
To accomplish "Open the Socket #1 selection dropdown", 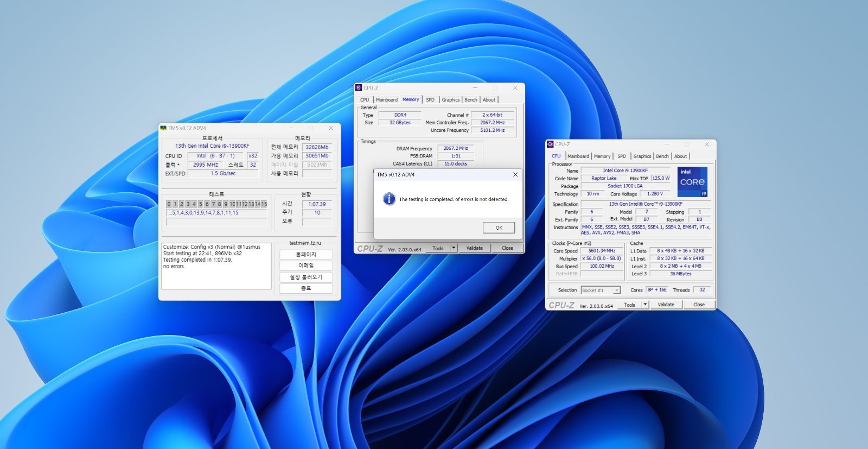I will pyautogui.click(x=601, y=290).
